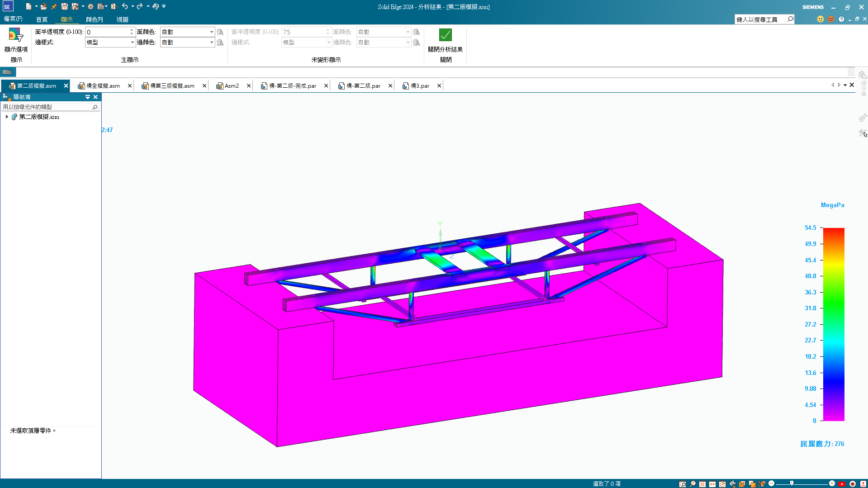
Task: Click the 顯示選項 display options icon
Action: pyautogui.click(x=16, y=35)
